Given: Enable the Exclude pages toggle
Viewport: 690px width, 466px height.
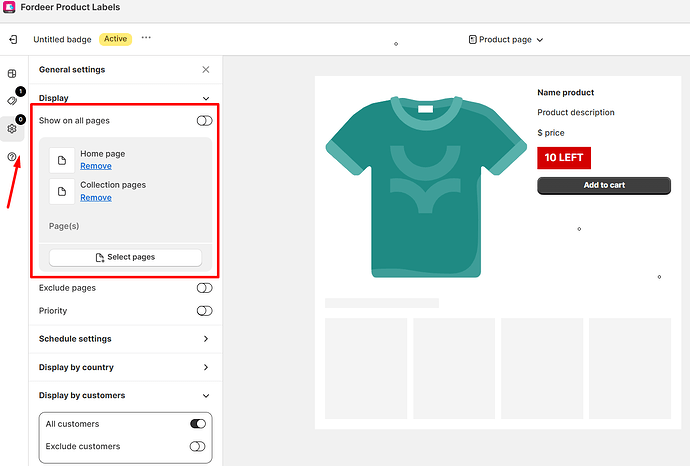Looking at the screenshot, I should click(x=205, y=288).
